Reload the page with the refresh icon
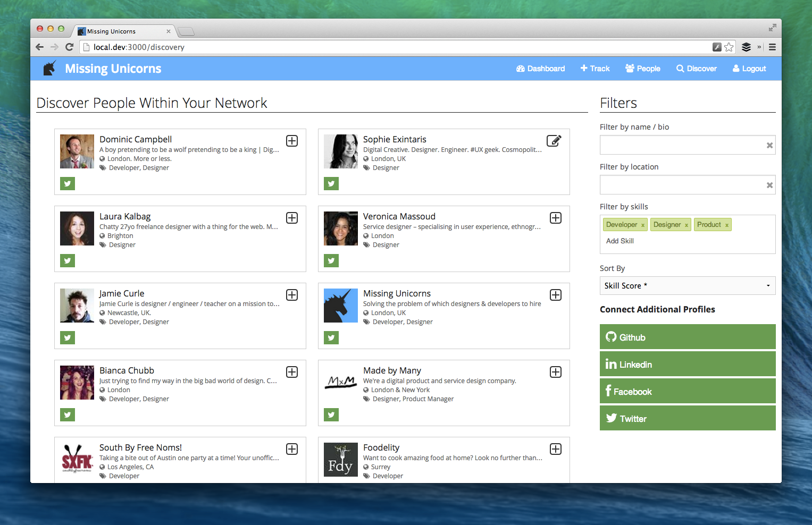The width and height of the screenshot is (812, 525). [69, 47]
